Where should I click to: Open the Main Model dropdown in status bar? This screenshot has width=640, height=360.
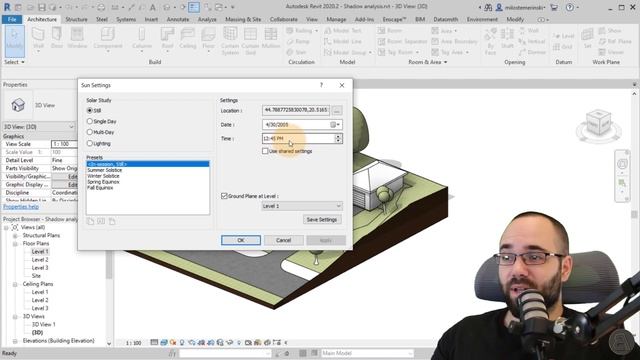coord(367,353)
